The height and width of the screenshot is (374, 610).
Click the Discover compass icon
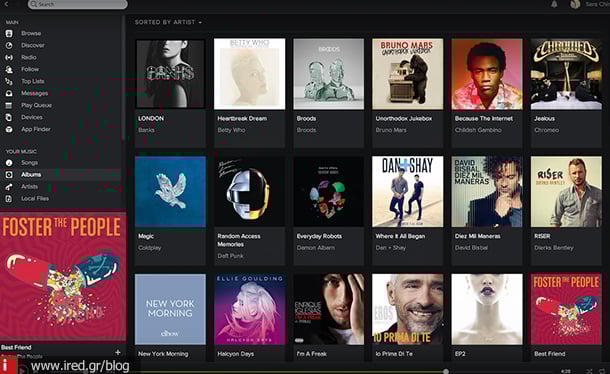9,46
